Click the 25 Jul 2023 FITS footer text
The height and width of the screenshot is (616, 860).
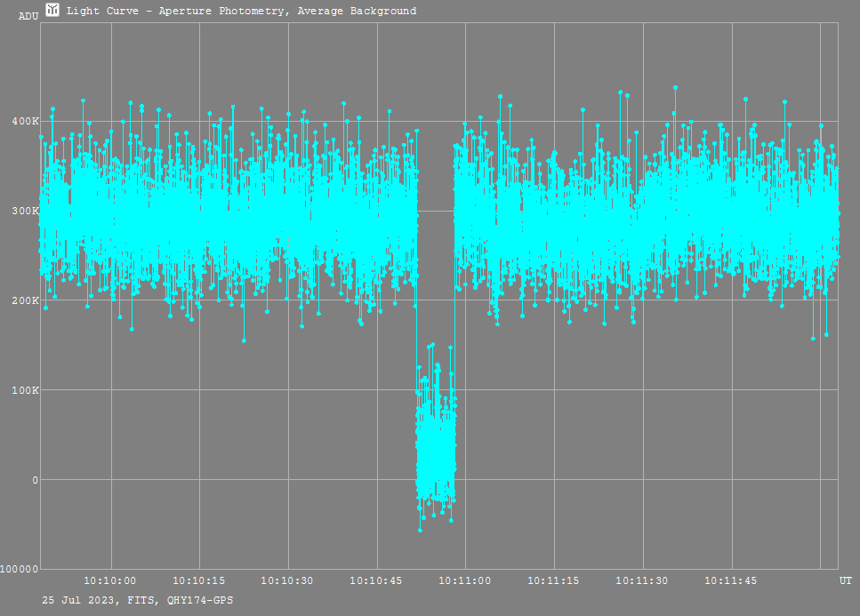point(138,600)
